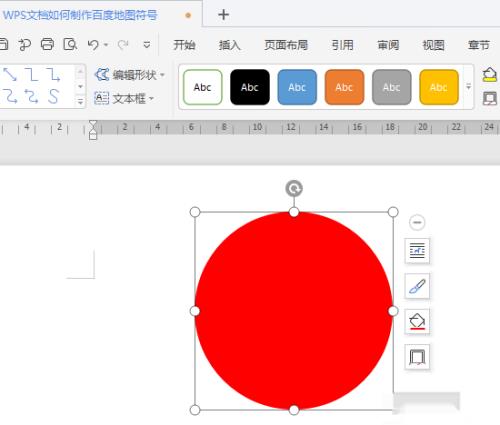Screen dimensions: 500x425
Task: Add a new document tab with plus
Action: [x=223, y=15]
